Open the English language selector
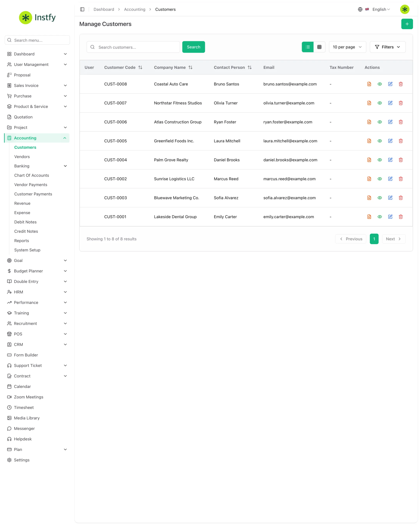Viewport: 420px width, 525px height. 381,9
